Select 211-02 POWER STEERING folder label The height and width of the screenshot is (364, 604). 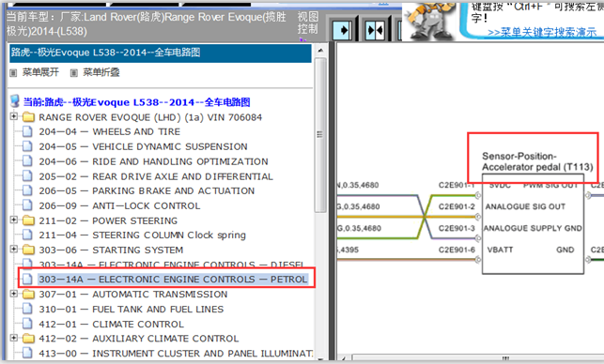pyautogui.click(x=108, y=220)
